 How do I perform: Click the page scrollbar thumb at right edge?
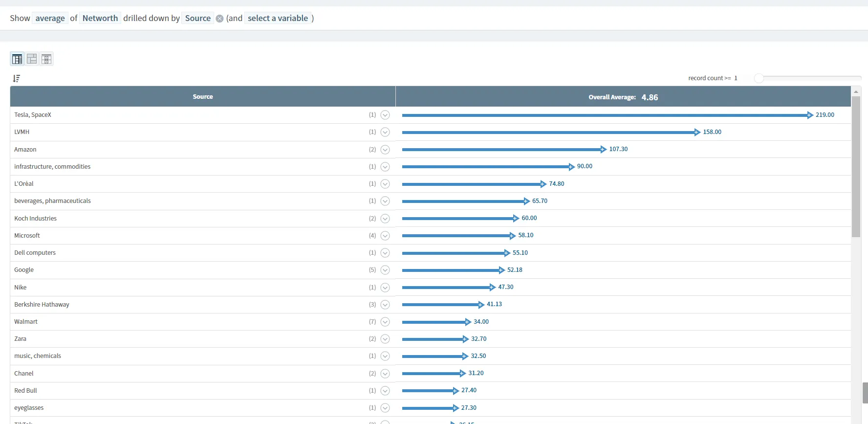coord(865,393)
